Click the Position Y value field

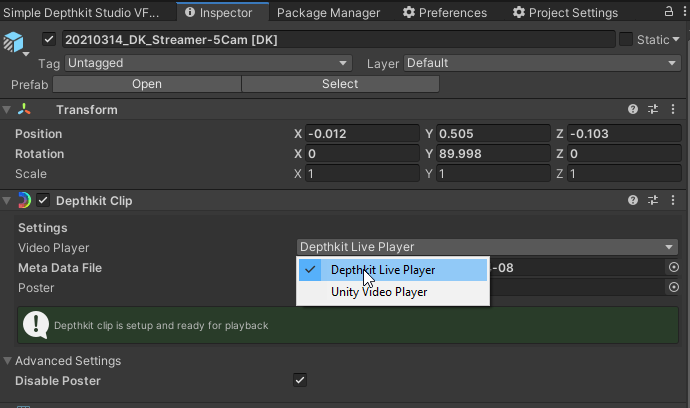click(x=493, y=133)
